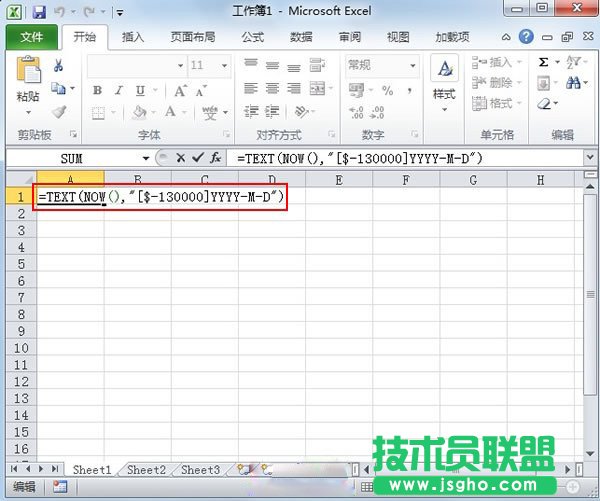Expand the formula bar
The width and height of the screenshot is (600, 501).
pyautogui.click(x=590, y=157)
